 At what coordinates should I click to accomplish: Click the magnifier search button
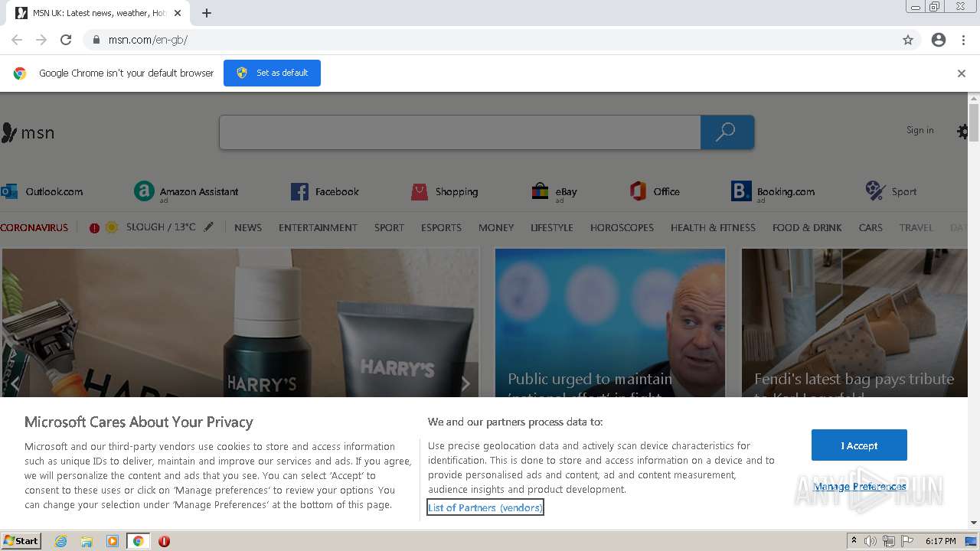[727, 132]
